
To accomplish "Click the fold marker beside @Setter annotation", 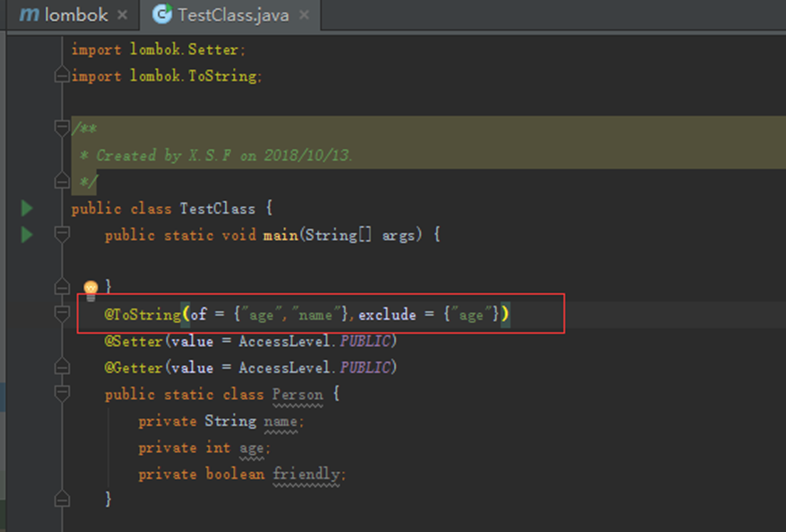I will click(x=62, y=341).
